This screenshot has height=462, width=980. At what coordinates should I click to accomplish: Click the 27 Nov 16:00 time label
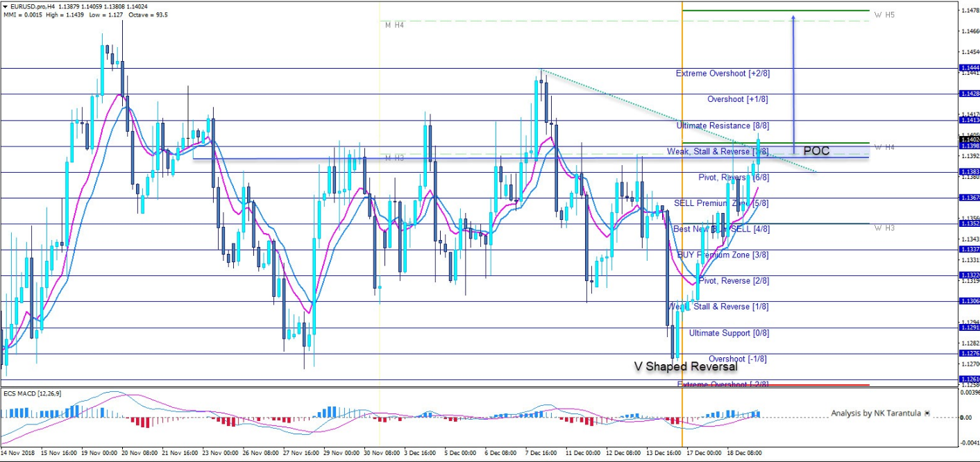click(x=301, y=452)
